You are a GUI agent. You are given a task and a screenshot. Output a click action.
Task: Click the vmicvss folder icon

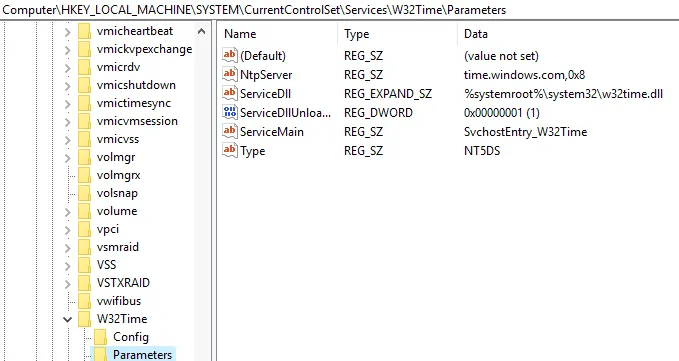pos(84,139)
